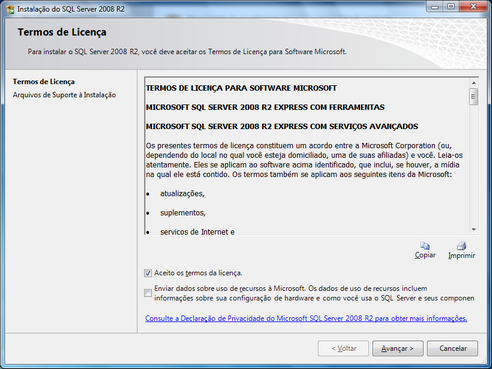Click the paragraph starting Os presentes termos

click(x=304, y=160)
